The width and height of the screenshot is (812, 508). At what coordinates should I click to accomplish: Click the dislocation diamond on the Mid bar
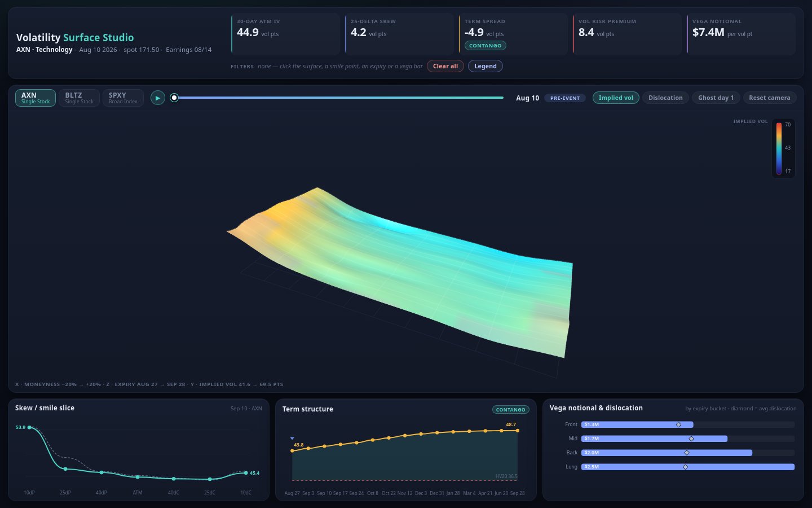pos(691,439)
